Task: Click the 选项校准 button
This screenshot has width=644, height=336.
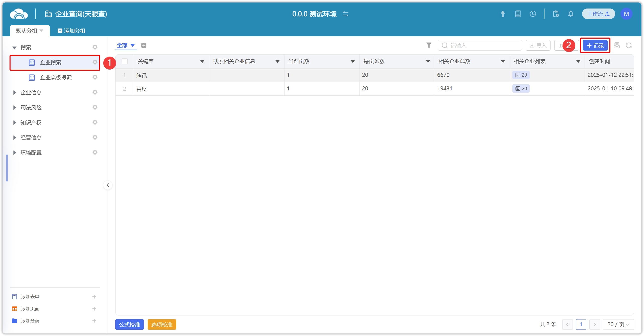Action: (162, 324)
